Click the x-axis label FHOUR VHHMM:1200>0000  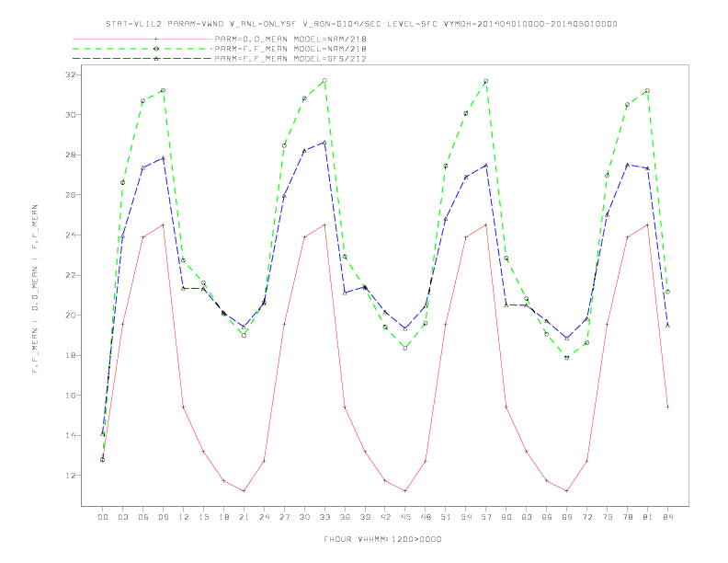[x=382, y=539]
